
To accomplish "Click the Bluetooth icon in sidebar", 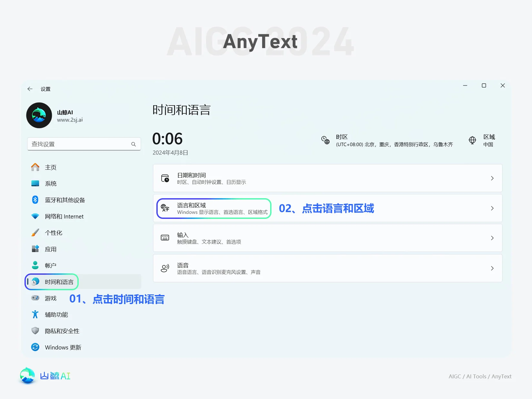I will (x=35, y=200).
